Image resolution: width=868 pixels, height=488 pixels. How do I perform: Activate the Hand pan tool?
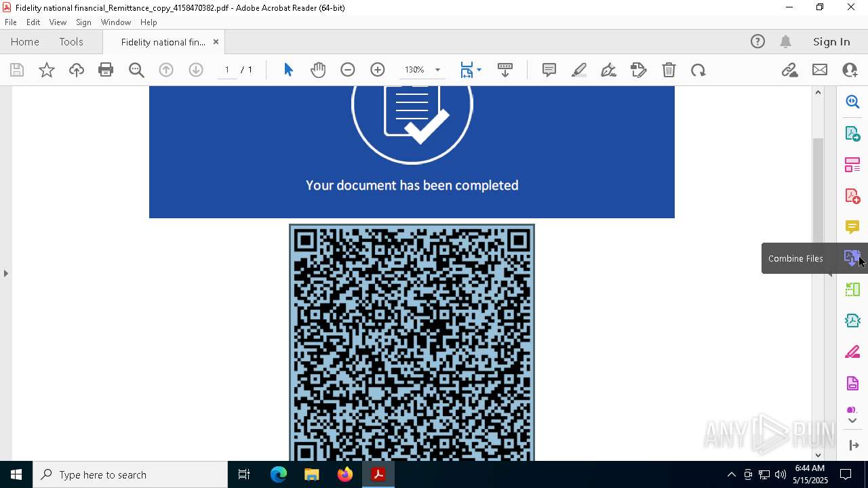[x=318, y=70]
